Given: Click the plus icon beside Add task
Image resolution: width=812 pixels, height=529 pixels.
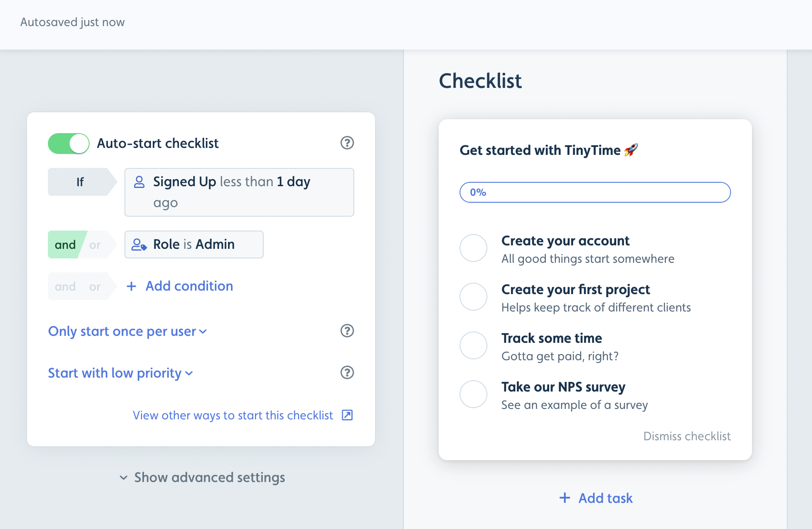Looking at the screenshot, I should (x=565, y=498).
